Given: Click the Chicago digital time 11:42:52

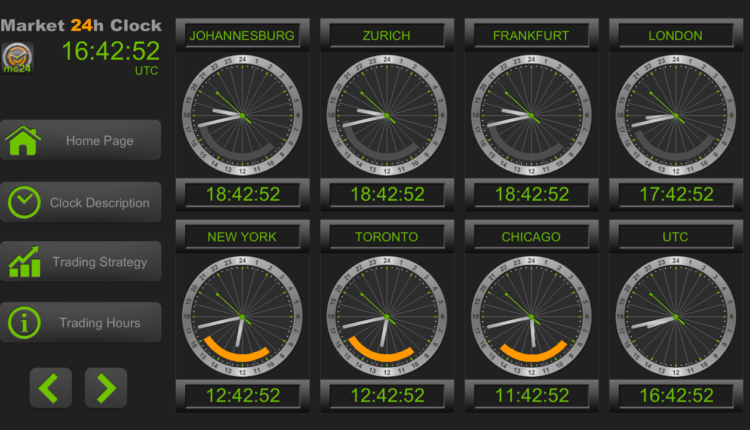Looking at the screenshot, I should click(531, 396).
